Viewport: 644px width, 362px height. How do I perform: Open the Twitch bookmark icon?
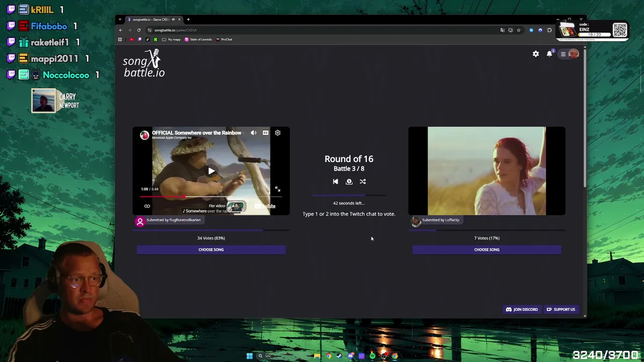(x=140, y=39)
